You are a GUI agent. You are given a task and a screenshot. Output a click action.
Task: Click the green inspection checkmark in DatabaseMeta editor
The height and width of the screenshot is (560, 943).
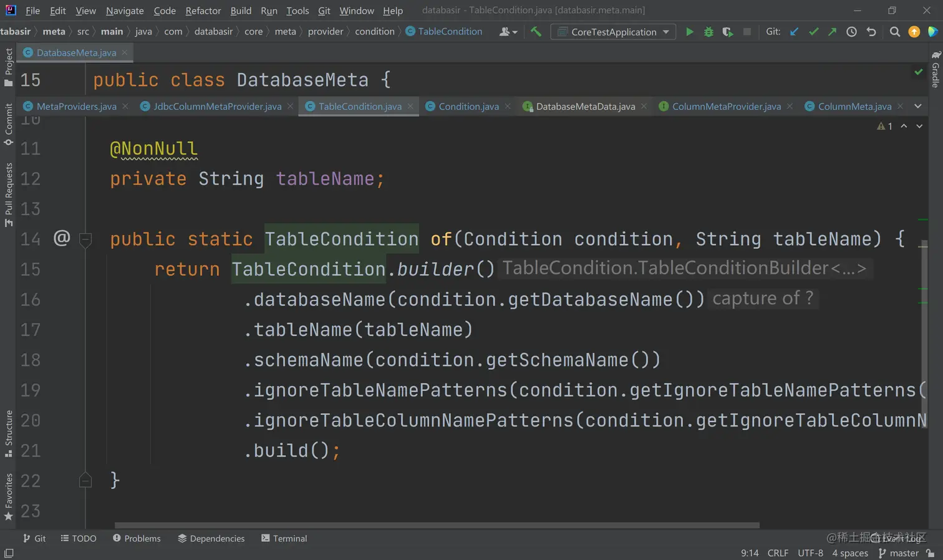point(919,72)
